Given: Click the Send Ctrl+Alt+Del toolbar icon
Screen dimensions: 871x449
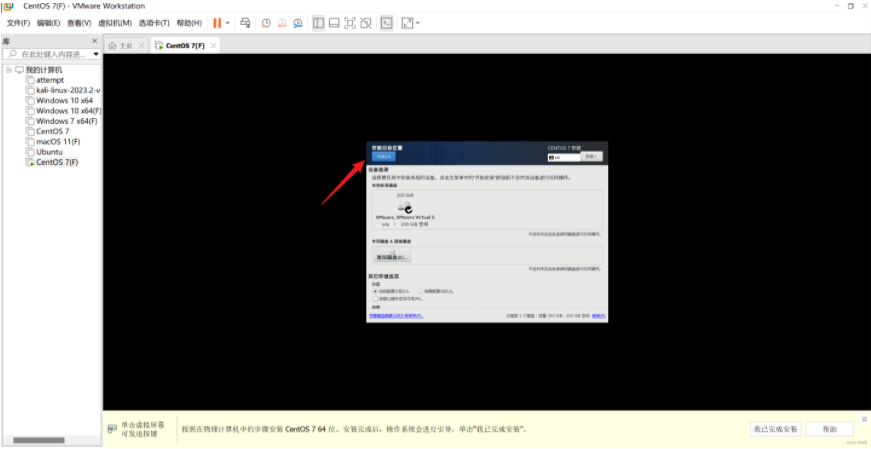Looking at the screenshot, I should [x=245, y=23].
